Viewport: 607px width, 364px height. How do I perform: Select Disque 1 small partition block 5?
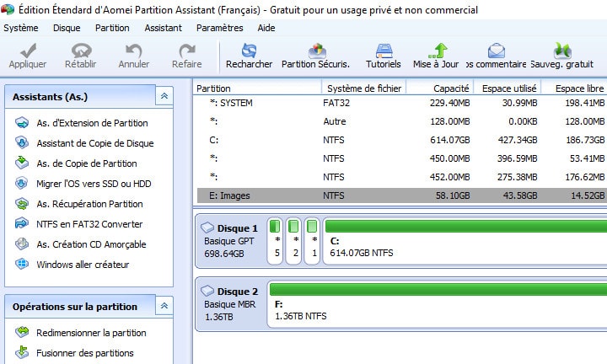click(275, 240)
